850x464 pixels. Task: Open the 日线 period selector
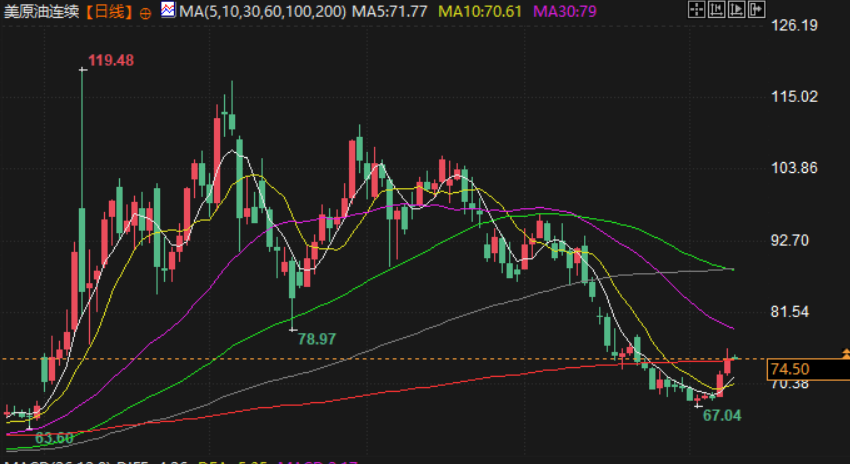coord(110,12)
